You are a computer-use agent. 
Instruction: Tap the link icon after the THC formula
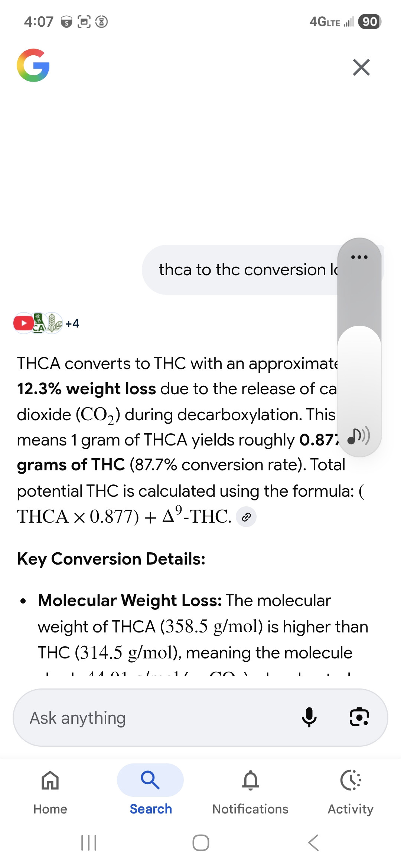click(x=246, y=517)
